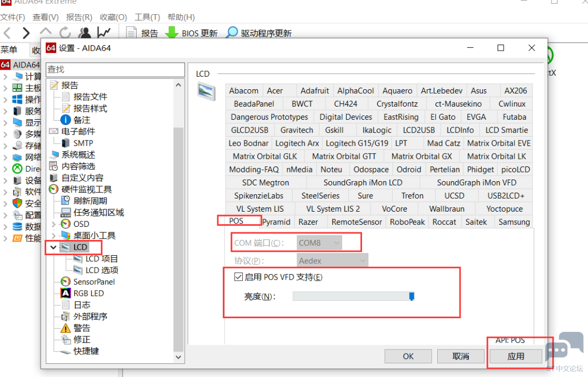Switch to the Samsung tab
This screenshot has width=588, height=377.
[514, 222]
